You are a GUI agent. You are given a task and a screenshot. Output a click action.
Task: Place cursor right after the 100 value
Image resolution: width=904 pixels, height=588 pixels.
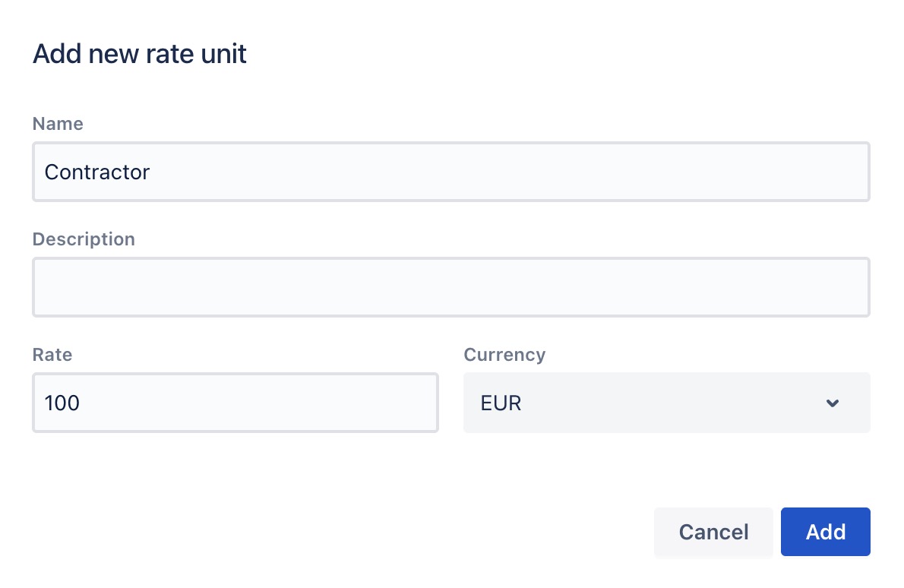point(81,403)
